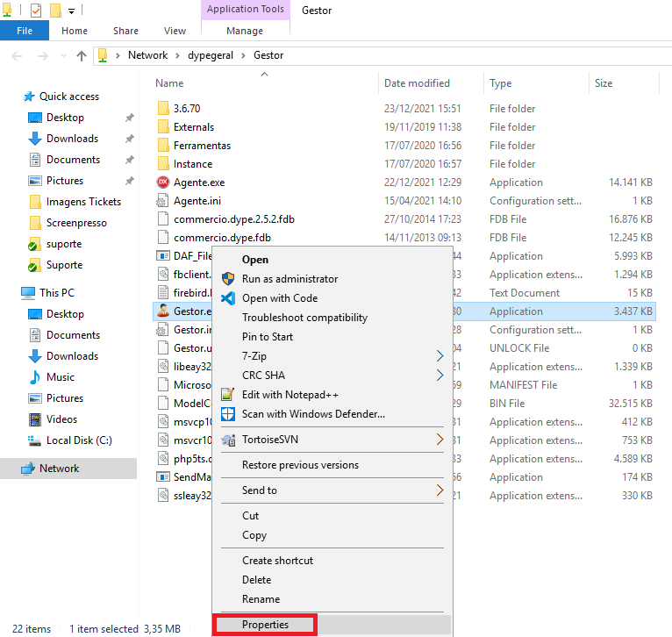Choose Properties in the context menu

332,625
